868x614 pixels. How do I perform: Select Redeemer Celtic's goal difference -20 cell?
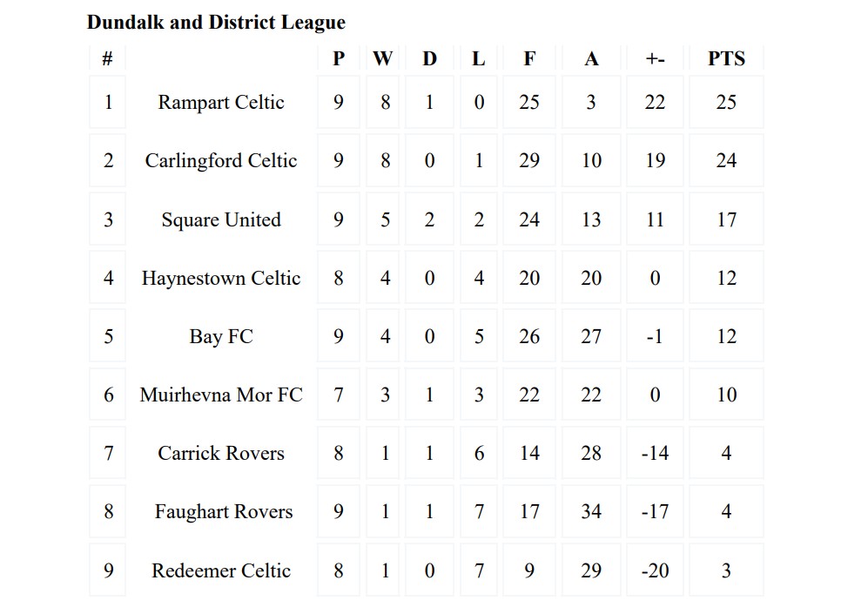[x=655, y=570]
